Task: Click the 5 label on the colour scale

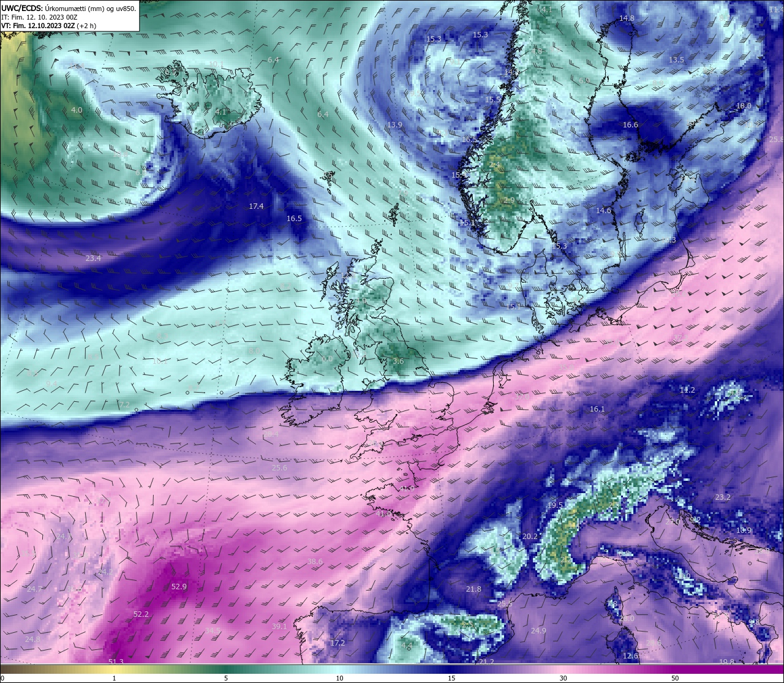Action: 226,678
